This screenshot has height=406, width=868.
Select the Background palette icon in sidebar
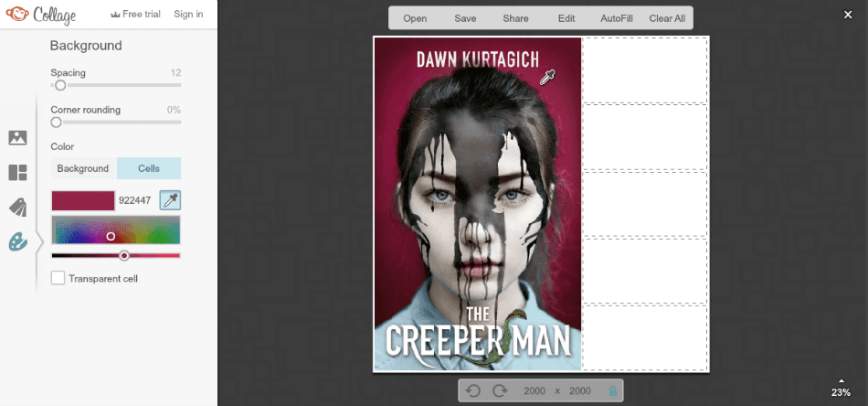tap(17, 242)
